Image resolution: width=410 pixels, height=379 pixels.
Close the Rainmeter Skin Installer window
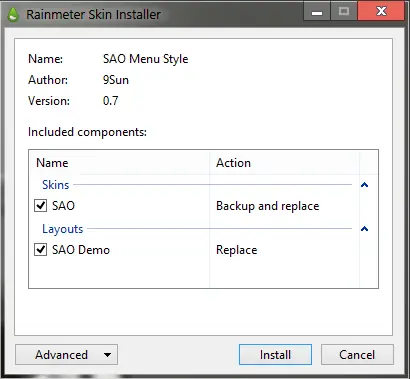click(x=381, y=11)
